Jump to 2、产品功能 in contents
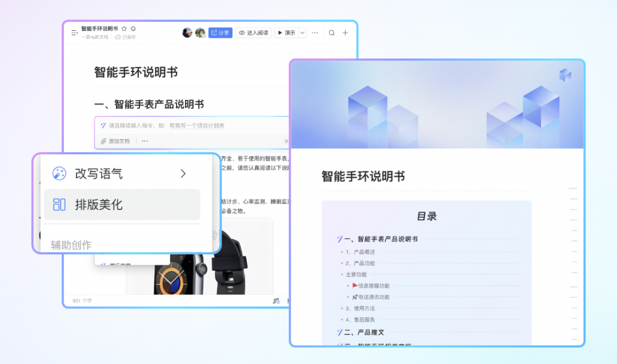 click(360, 263)
